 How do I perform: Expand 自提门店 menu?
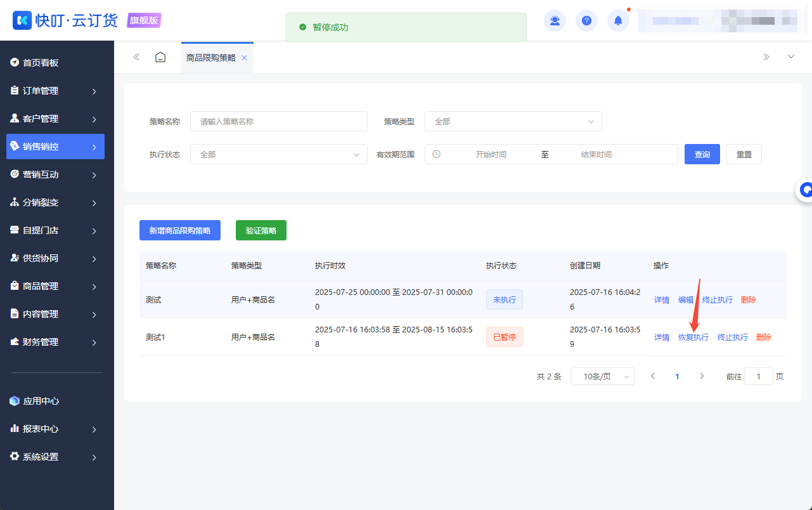55,230
